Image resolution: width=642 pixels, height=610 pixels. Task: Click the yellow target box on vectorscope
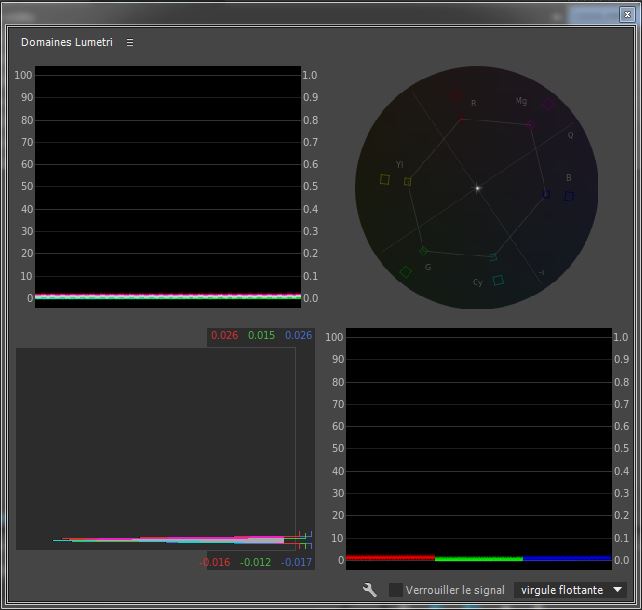click(384, 180)
